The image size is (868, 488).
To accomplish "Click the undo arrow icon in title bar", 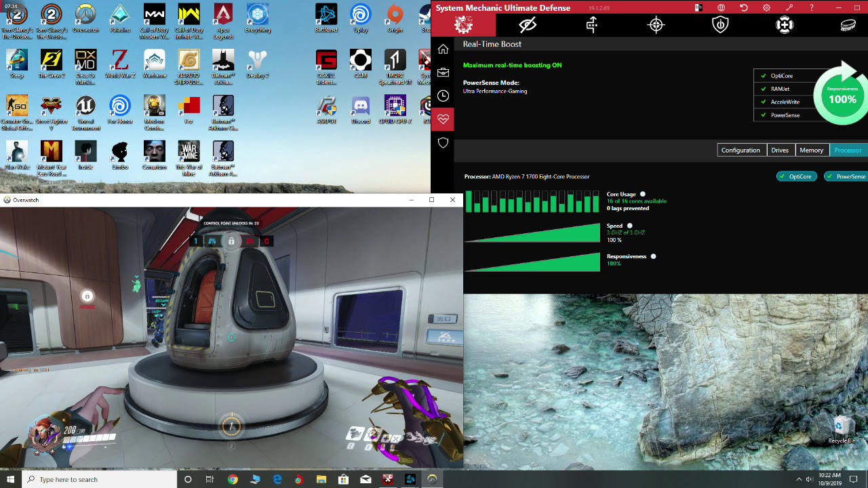I will pos(744,8).
